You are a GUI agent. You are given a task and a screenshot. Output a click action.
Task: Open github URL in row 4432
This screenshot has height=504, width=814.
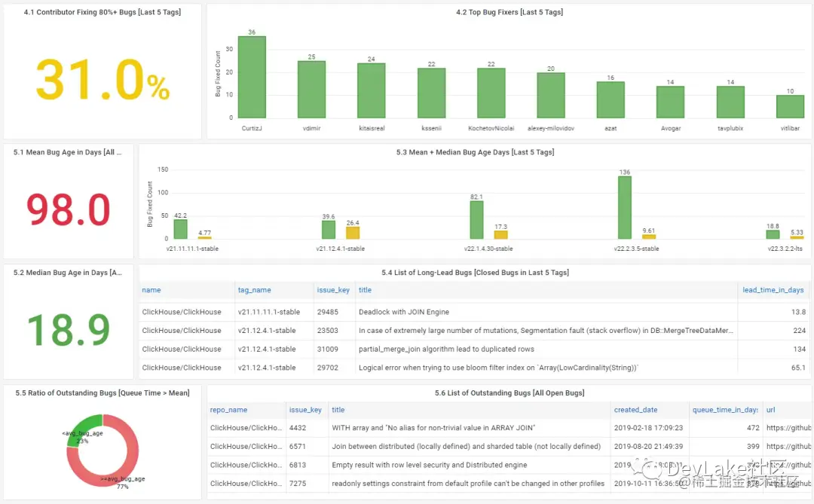coord(788,428)
